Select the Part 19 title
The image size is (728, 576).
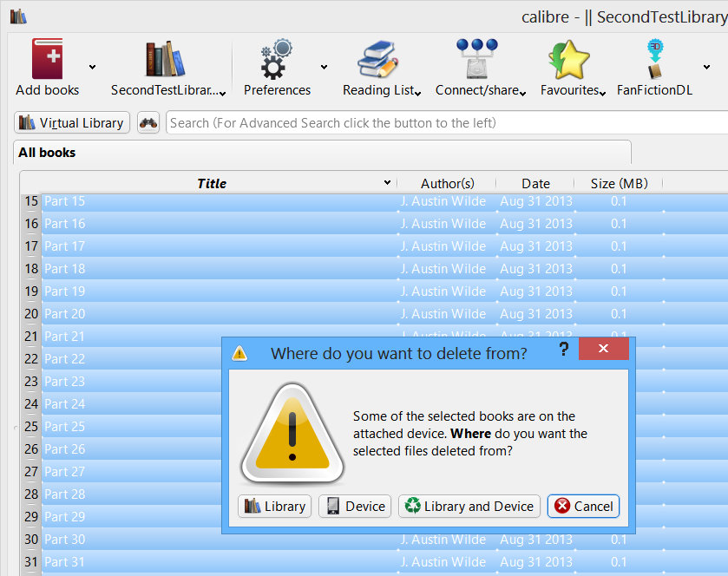64,291
